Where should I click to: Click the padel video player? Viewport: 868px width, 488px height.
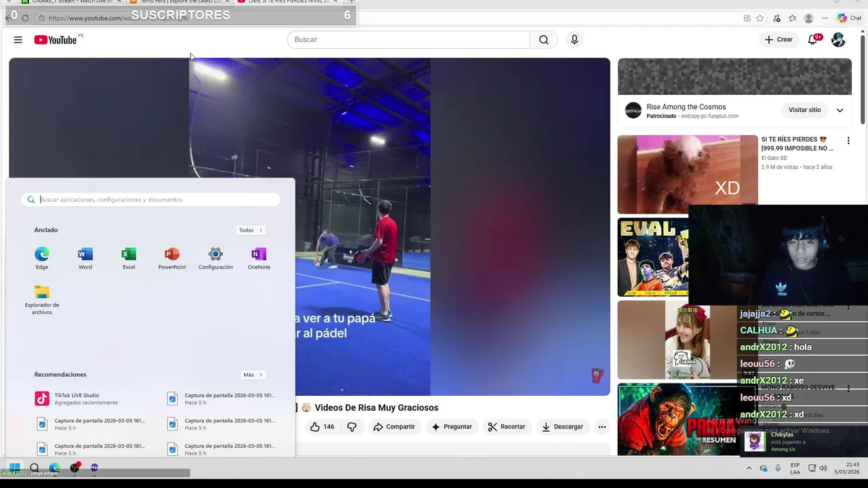309,226
